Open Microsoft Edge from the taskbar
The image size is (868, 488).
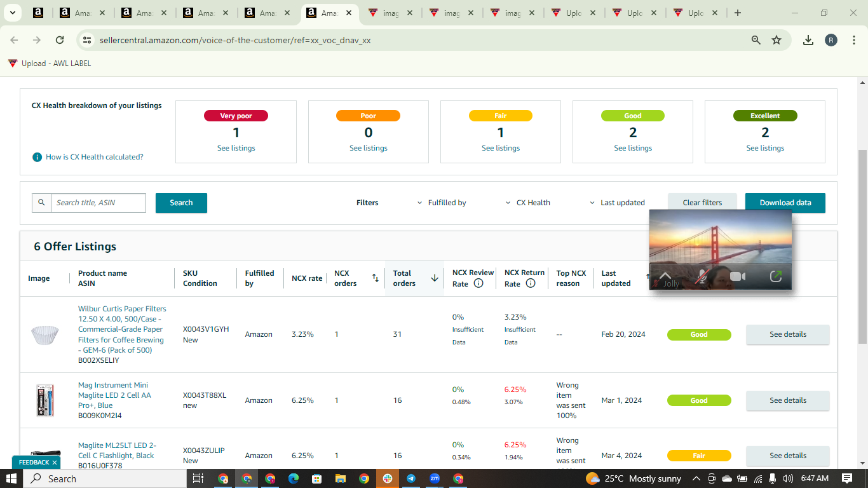(x=294, y=478)
